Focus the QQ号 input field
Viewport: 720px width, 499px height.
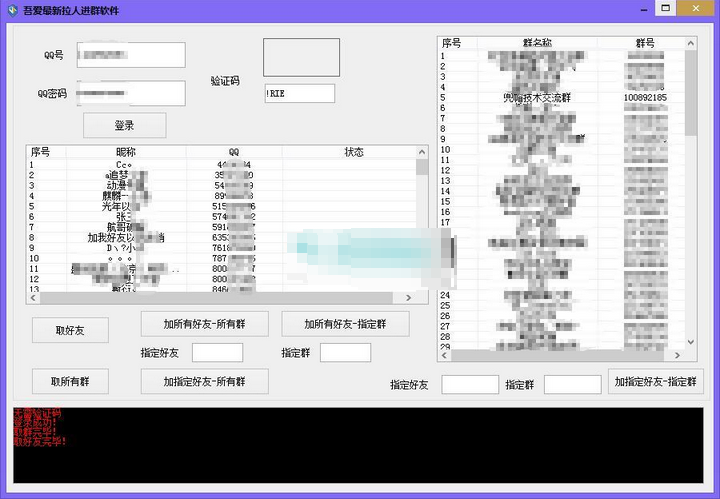click(131, 55)
